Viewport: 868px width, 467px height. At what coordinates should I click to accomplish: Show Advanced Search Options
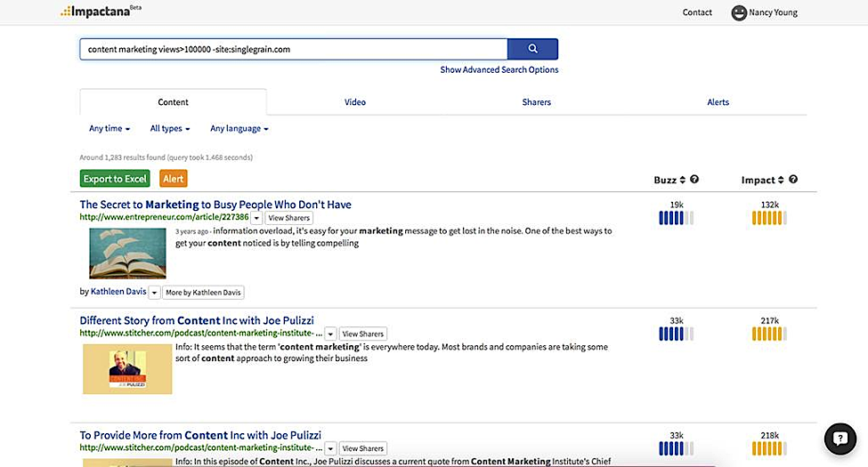click(499, 69)
